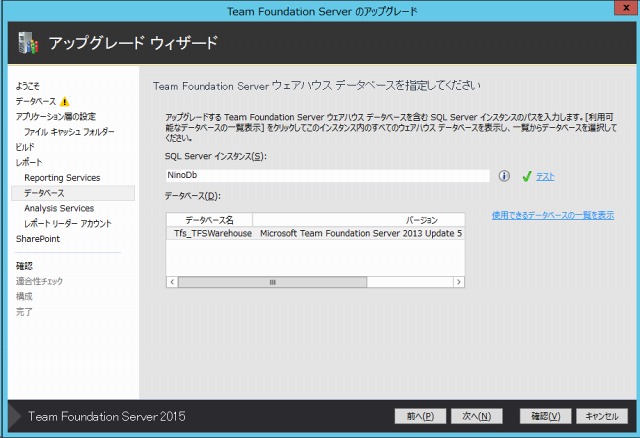
Task: Click the info icon beside SQL Server instance
Action: 504,176
